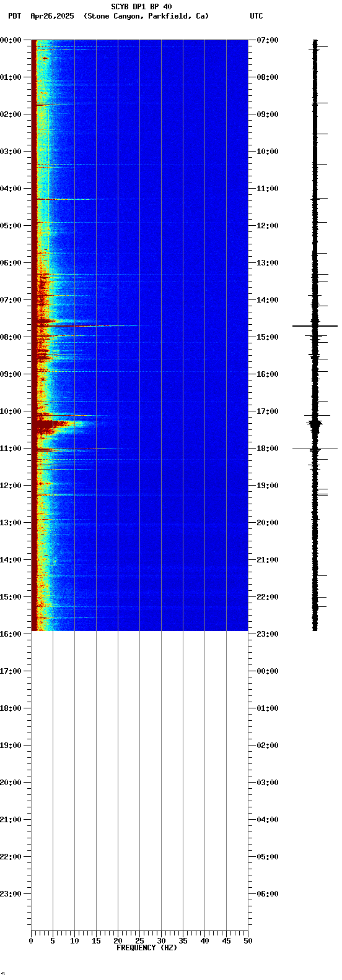Click the '07:00' UTC time label
The height and width of the screenshot is (980, 342).
click(x=268, y=40)
